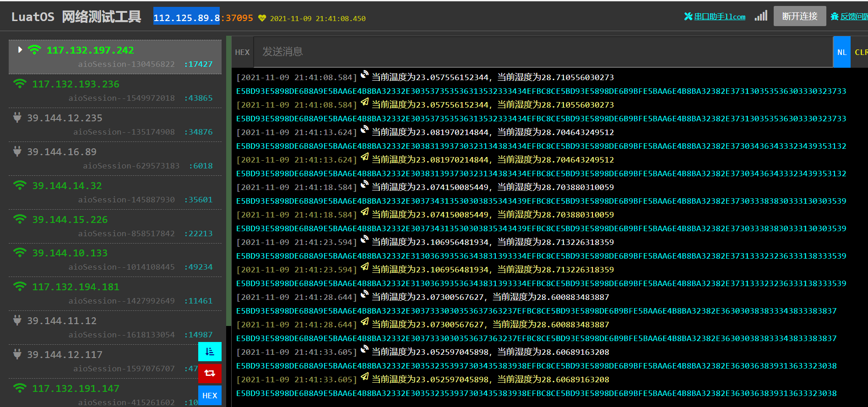Click the wifi icon of client 117.132.191.147
868x407 pixels.
click(20, 388)
